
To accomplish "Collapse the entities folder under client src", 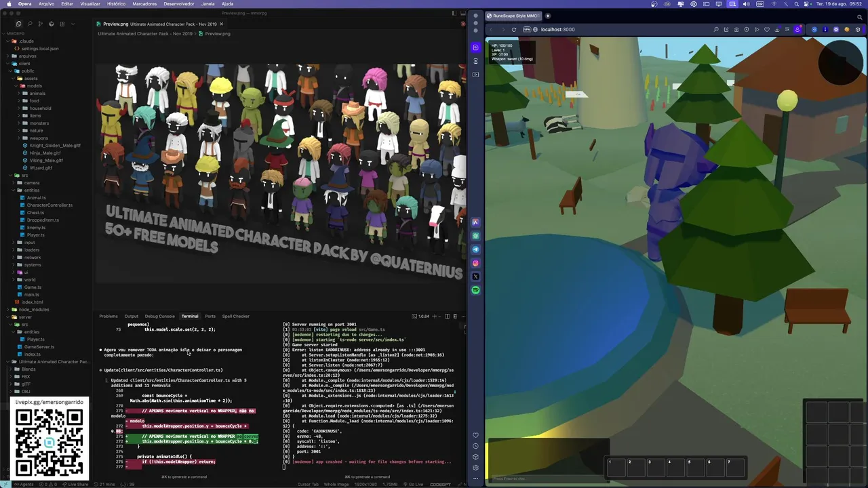I will tap(32, 190).
